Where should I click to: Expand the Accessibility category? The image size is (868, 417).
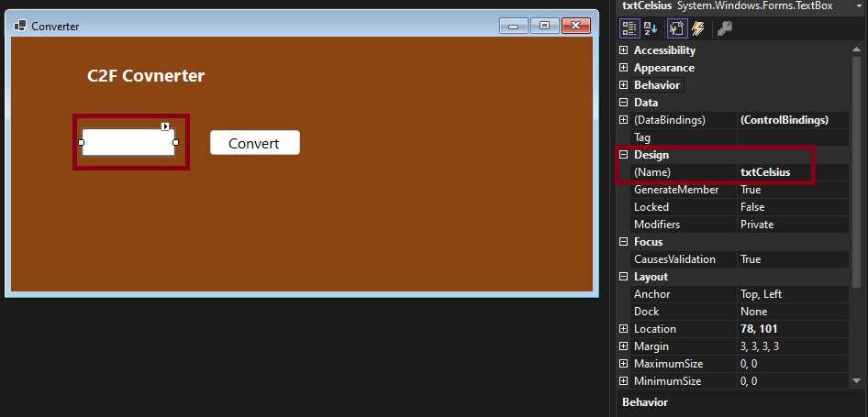pyautogui.click(x=624, y=50)
